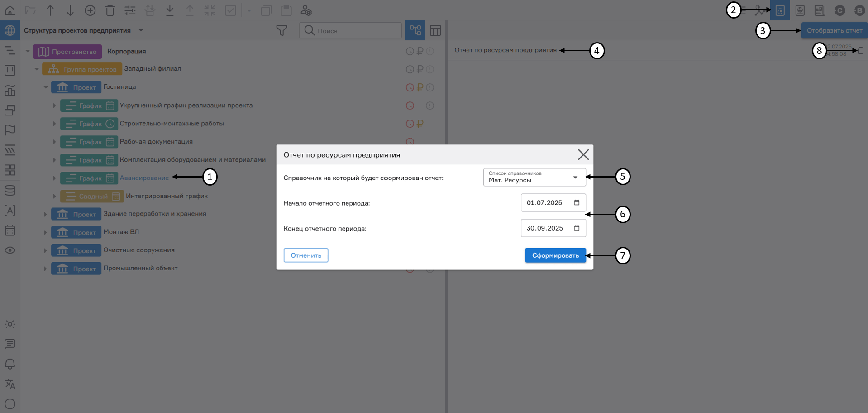Open calendar picker for report period start date

(577, 203)
